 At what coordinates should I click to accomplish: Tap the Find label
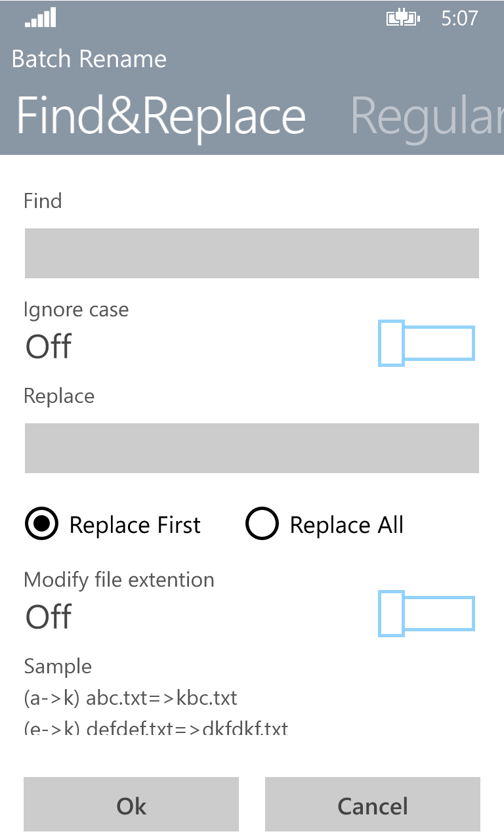[43, 201]
